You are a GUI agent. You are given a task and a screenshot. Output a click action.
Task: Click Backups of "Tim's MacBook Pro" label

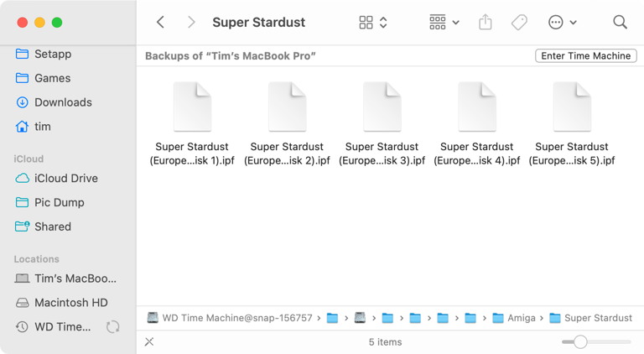click(231, 56)
